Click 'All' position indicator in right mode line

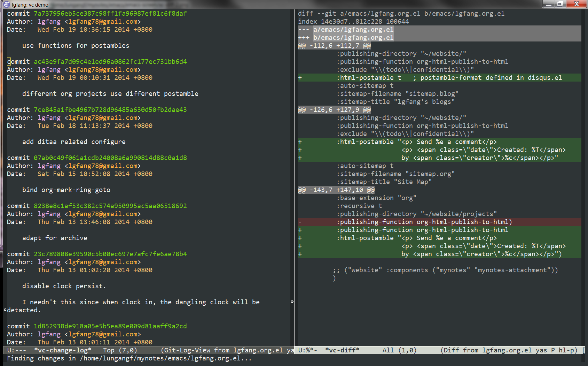point(388,350)
